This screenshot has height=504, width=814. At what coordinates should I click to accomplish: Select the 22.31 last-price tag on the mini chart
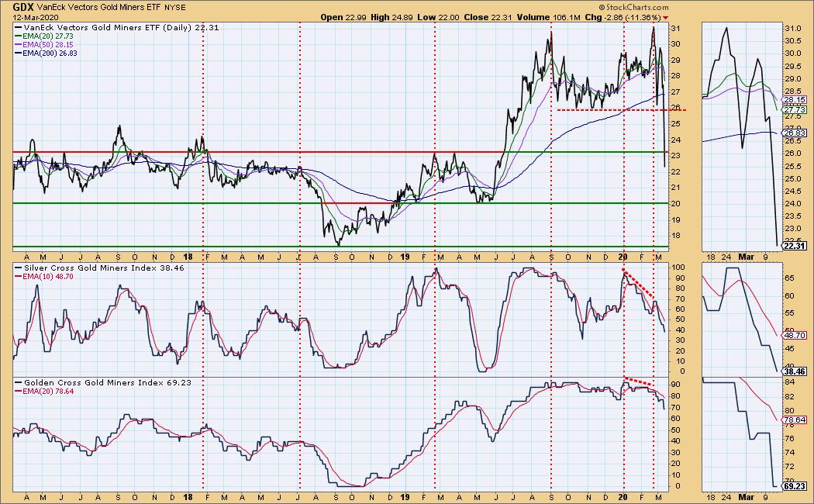click(x=795, y=246)
